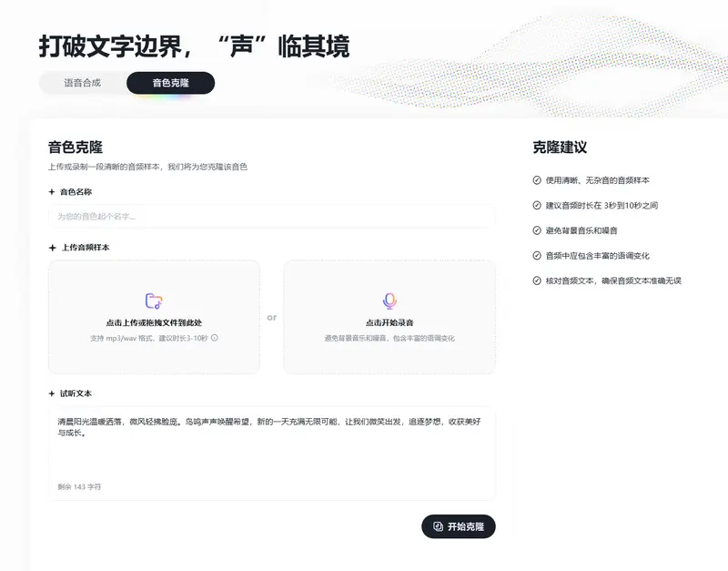Click the checkmark icon beside 使用清晰、无杂音的音频样本
Image resolution: width=728 pixels, height=571 pixels.
click(539, 179)
